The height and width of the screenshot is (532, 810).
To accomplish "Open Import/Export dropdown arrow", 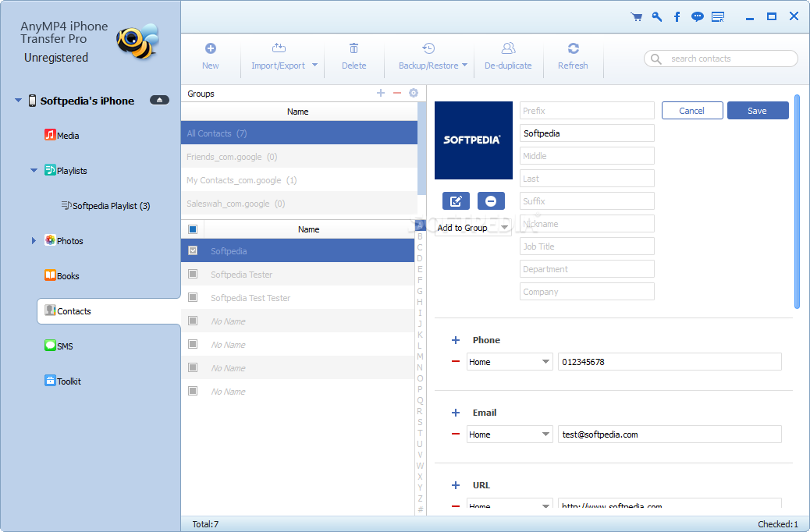I will click(x=314, y=65).
